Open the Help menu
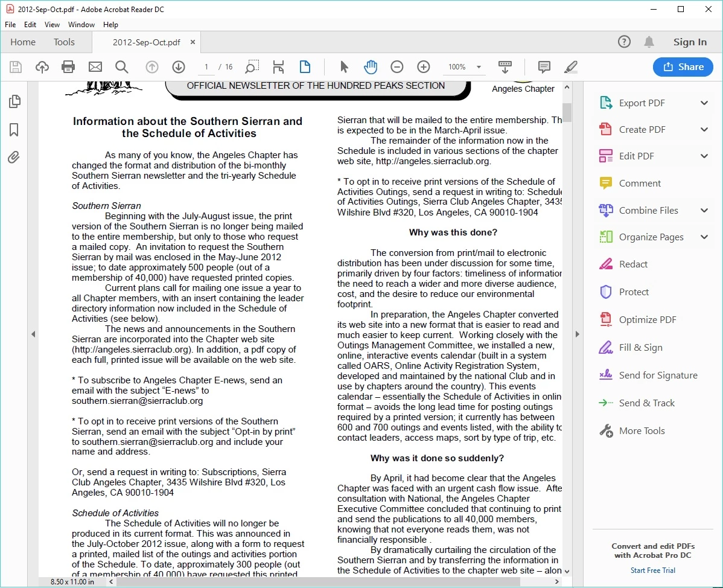This screenshot has width=723, height=588. pos(110,24)
